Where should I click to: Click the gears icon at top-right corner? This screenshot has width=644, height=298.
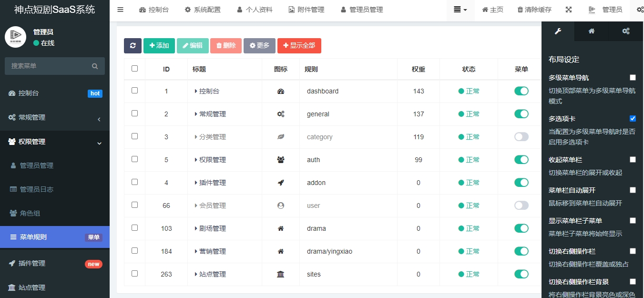coord(640,10)
